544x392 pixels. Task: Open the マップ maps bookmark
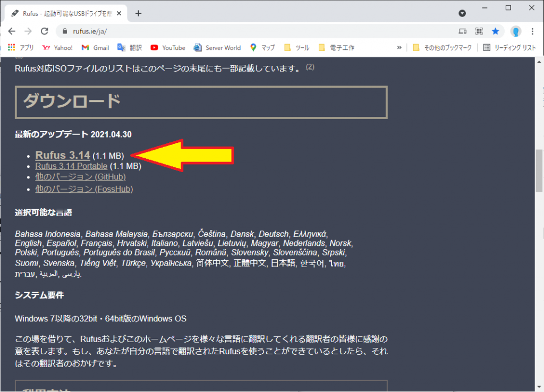[262, 47]
